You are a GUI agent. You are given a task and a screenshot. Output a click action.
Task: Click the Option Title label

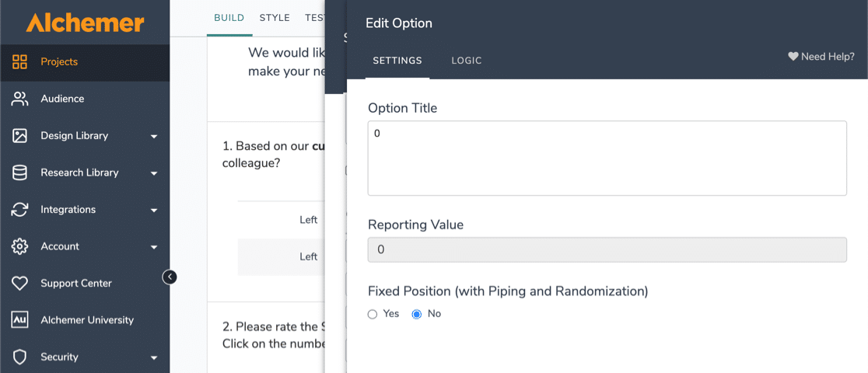402,108
